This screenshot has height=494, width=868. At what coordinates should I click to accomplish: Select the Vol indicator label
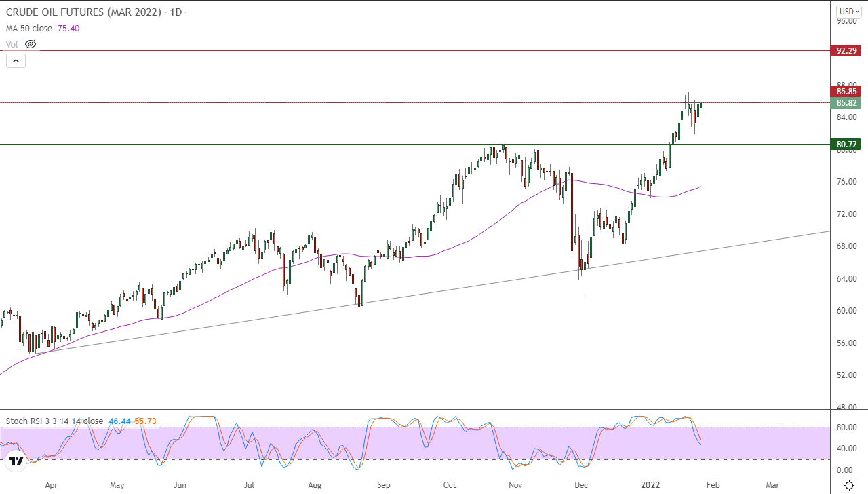[12, 44]
